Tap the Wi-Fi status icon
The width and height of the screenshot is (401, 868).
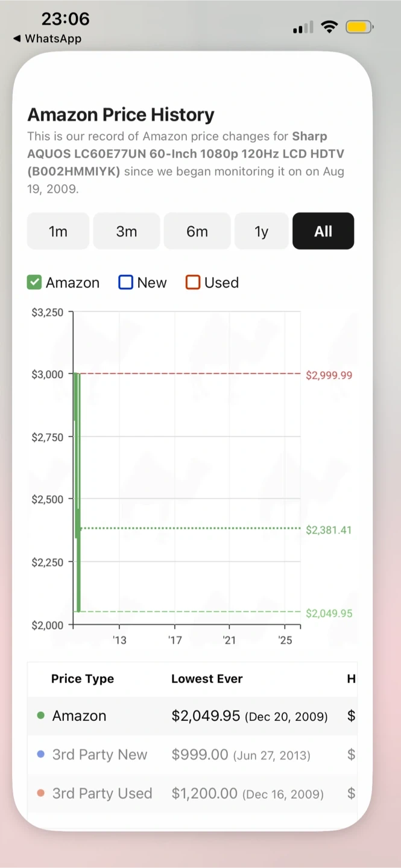(329, 27)
